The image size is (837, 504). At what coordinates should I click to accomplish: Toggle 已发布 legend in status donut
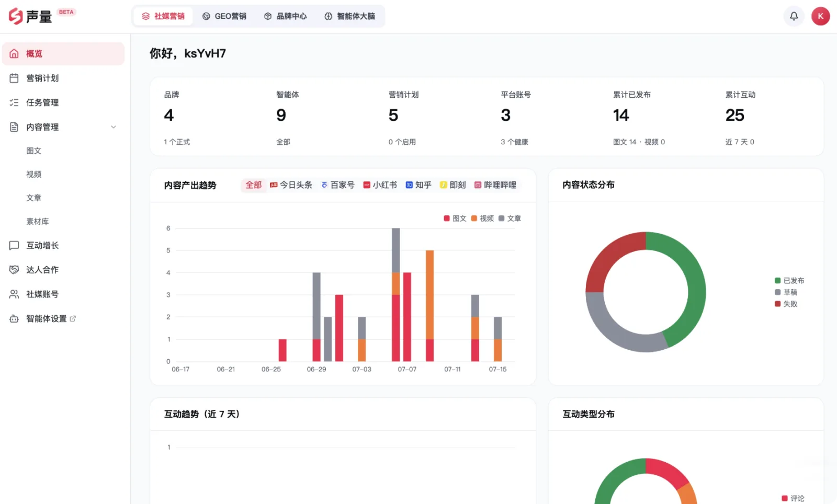pos(789,281)
